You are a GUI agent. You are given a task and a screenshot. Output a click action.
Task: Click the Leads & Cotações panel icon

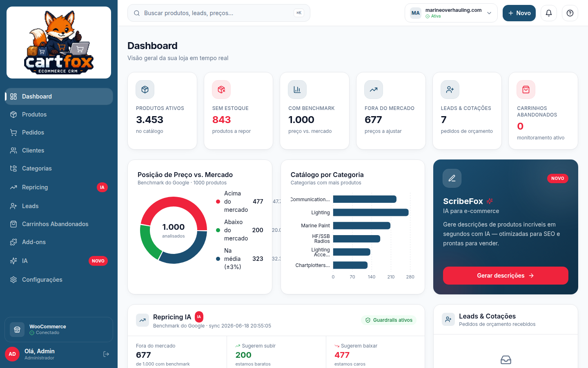pyautogui.click(x=448, y=319)
